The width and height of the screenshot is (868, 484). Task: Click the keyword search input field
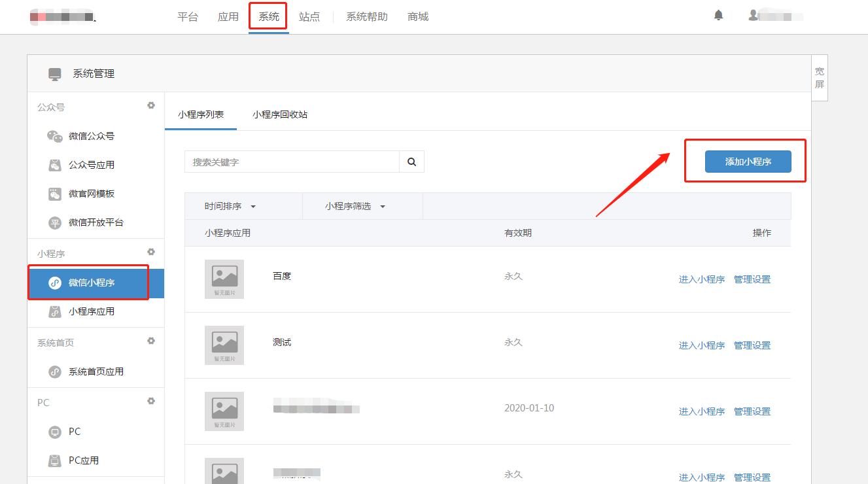tap(291, 161)
